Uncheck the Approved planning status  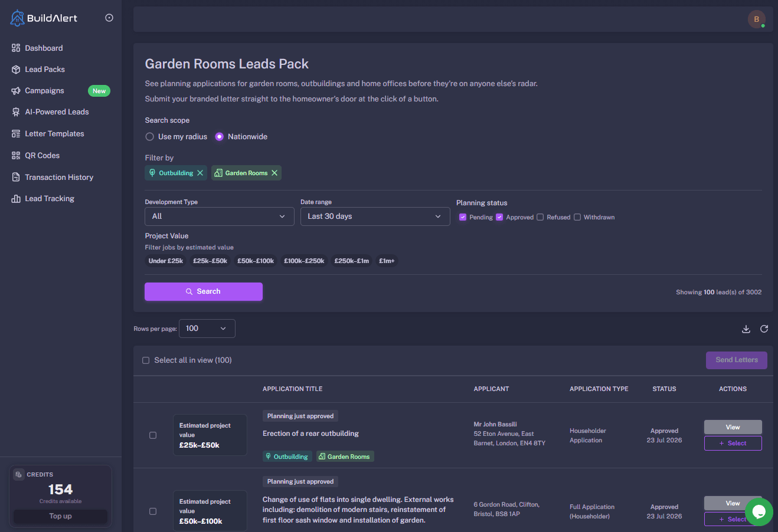coord(499,217)
